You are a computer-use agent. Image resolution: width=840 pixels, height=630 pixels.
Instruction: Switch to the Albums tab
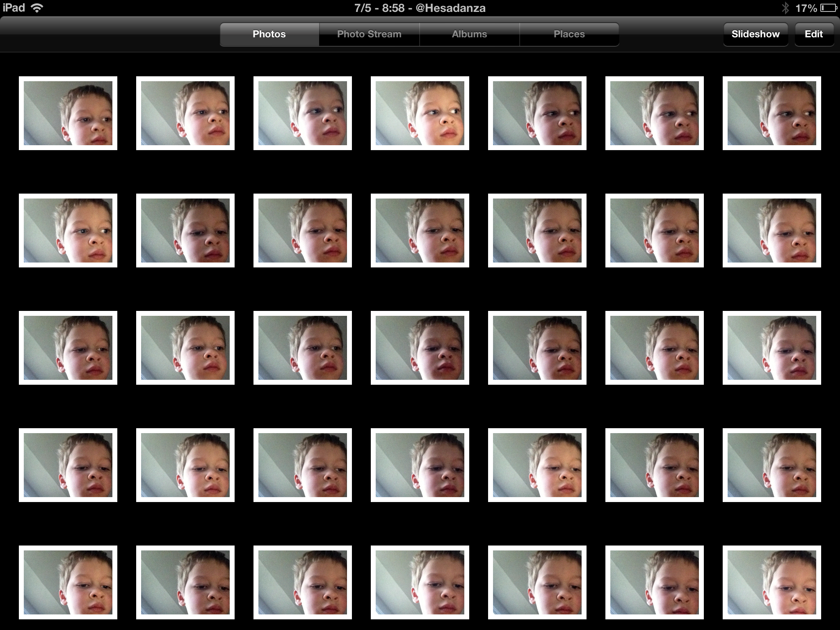click(469, 34)
